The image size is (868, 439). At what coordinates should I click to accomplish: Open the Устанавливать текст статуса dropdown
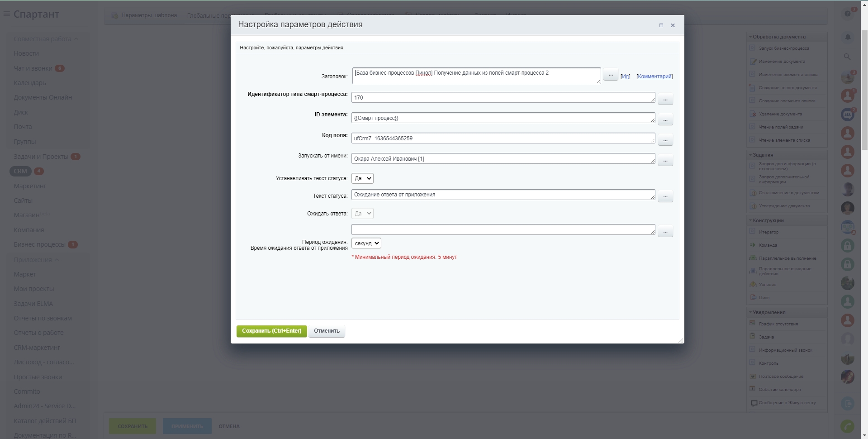click(x=362, y=178)
